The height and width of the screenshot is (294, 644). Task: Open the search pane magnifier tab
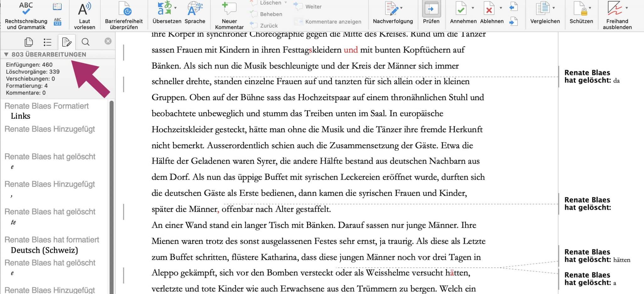[x=86, y=42]
